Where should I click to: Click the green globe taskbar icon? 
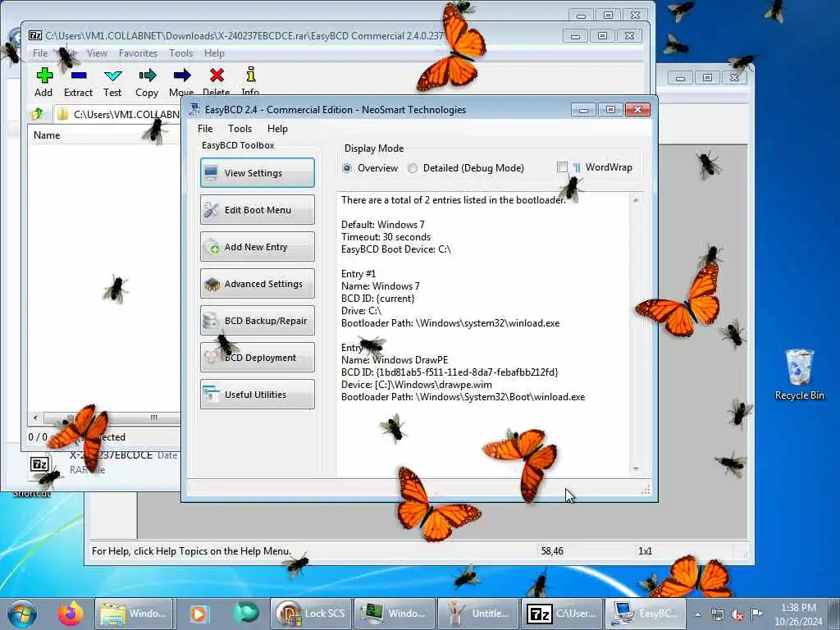point(246,613)
